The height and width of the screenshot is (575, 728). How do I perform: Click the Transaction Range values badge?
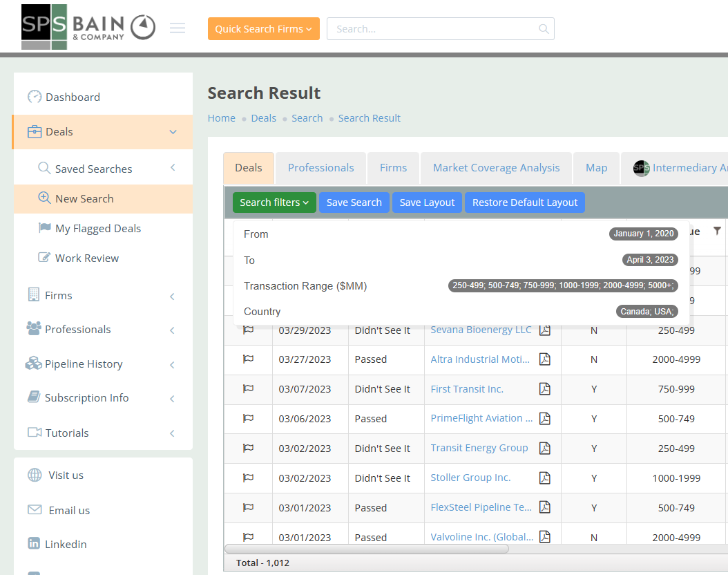pyautogui.click(x=563, y=285)
